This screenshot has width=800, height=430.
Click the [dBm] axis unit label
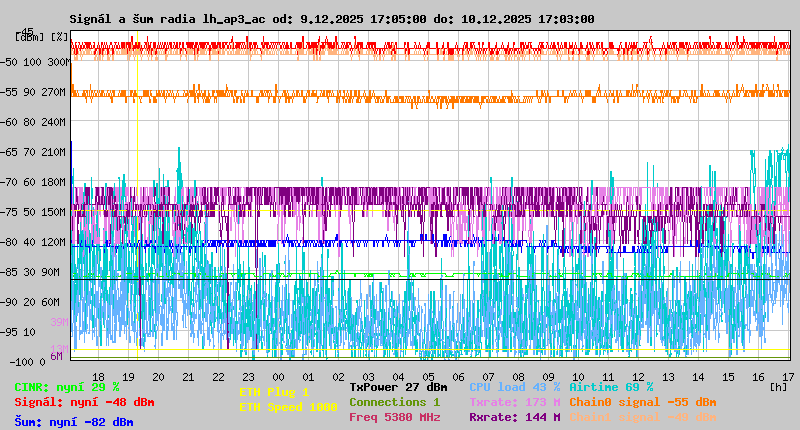coord(29,37)
